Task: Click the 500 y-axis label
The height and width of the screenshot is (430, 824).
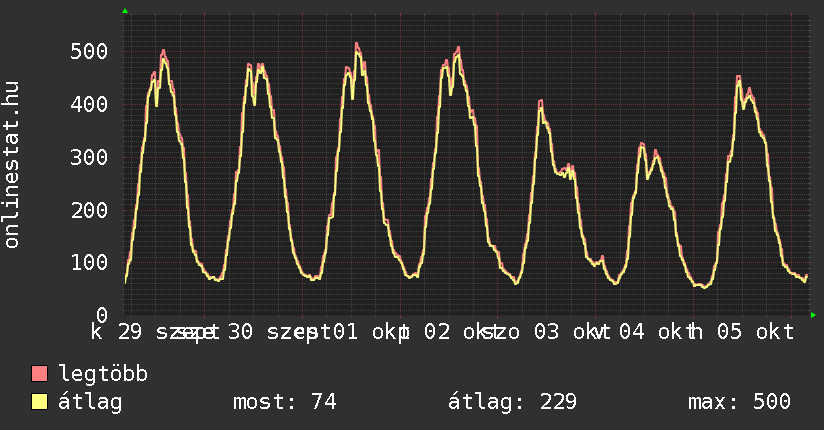Action: tap(89, 52)
